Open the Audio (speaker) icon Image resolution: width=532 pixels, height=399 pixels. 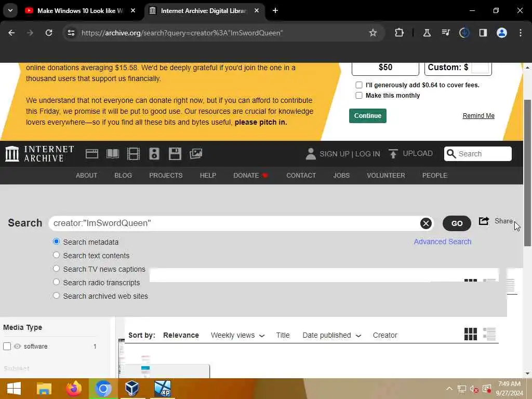(154, 154)
